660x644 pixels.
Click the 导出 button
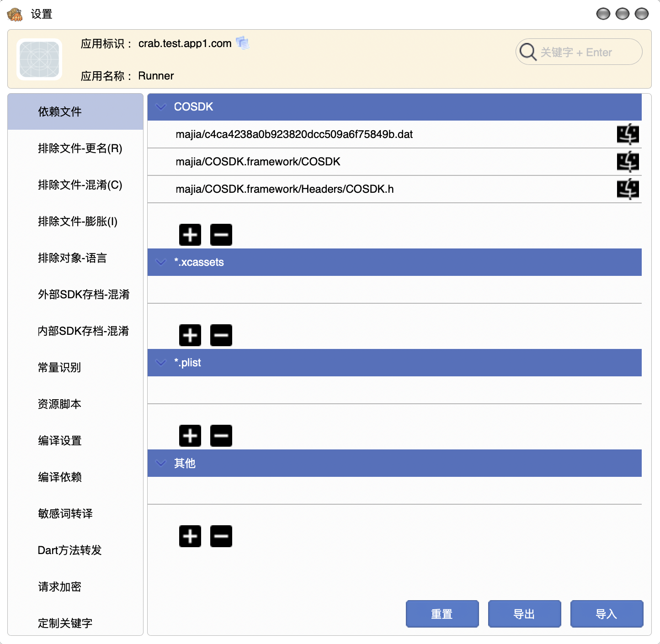click(x=524, y=614)
